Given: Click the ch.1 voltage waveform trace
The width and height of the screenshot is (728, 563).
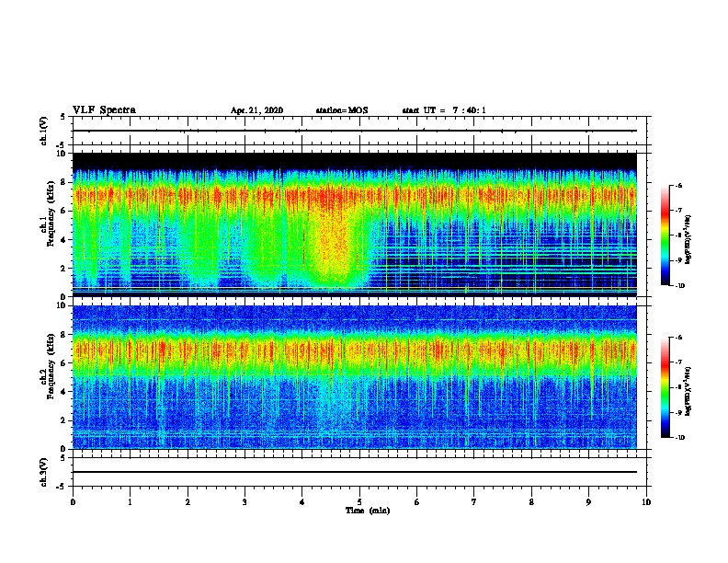Looking at the screenshot, I should pyautogui.click(x=355, y=131).
